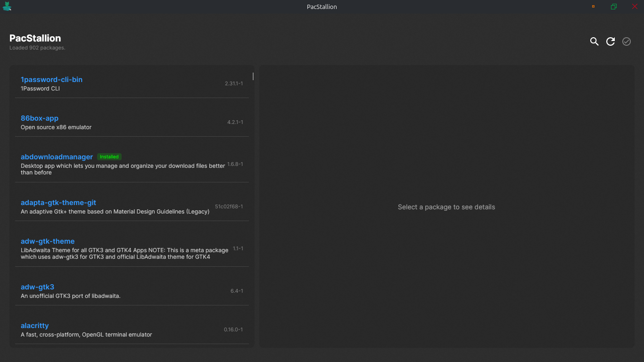Click version 51c02f68-1 text
Image resolution: width=644 pixels, height=362 pixels.
pyautogui.click(x=229, y=206)
